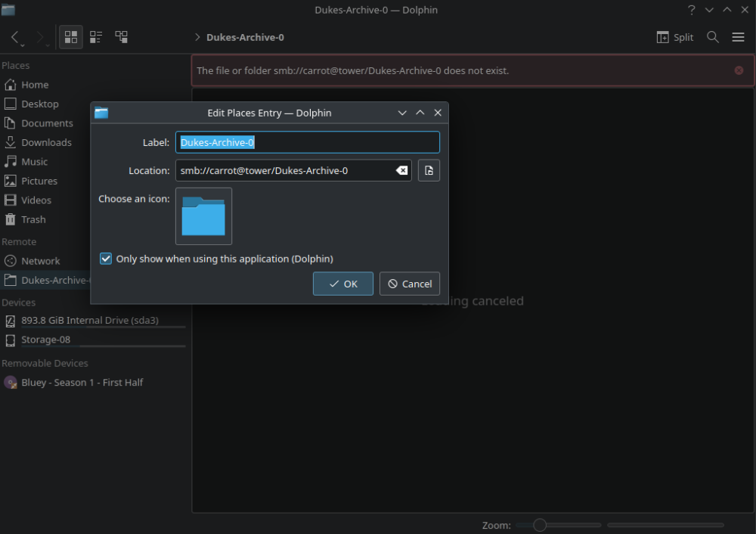Dismiss the 'does not exist' error message

(x=739, y=70)
